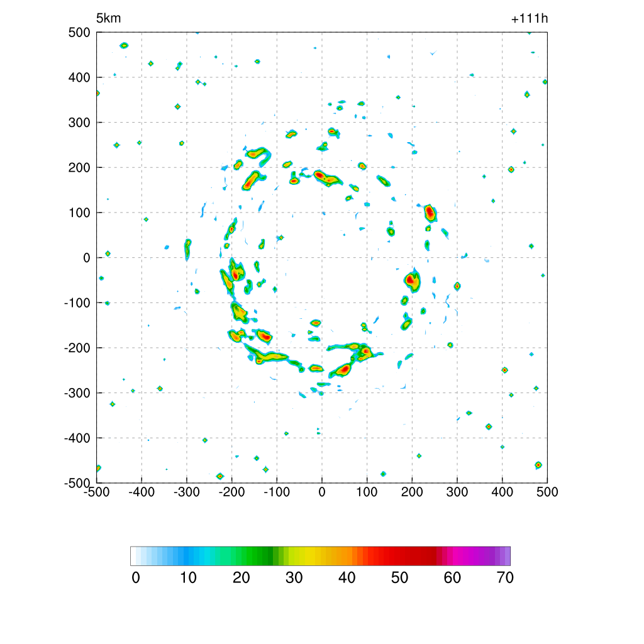Click x-axis tick label "100"
Image resolution: width=644 pixels, height=644 pixels.
(367, 492)
